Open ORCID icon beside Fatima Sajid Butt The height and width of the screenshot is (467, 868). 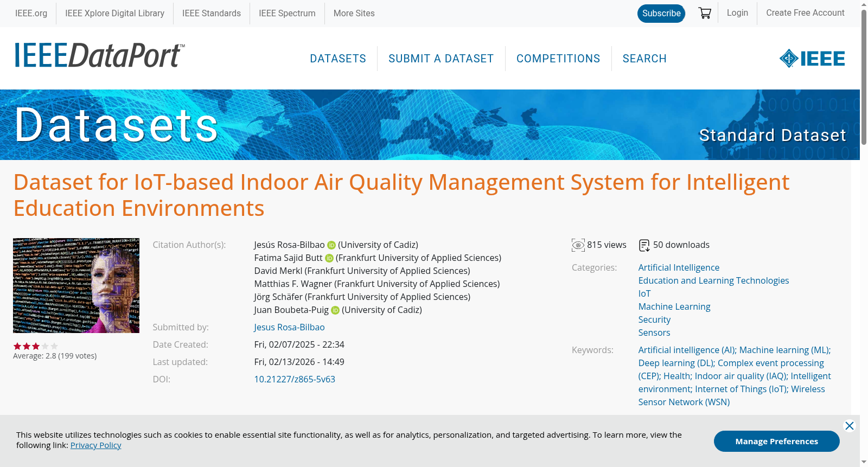329,258
